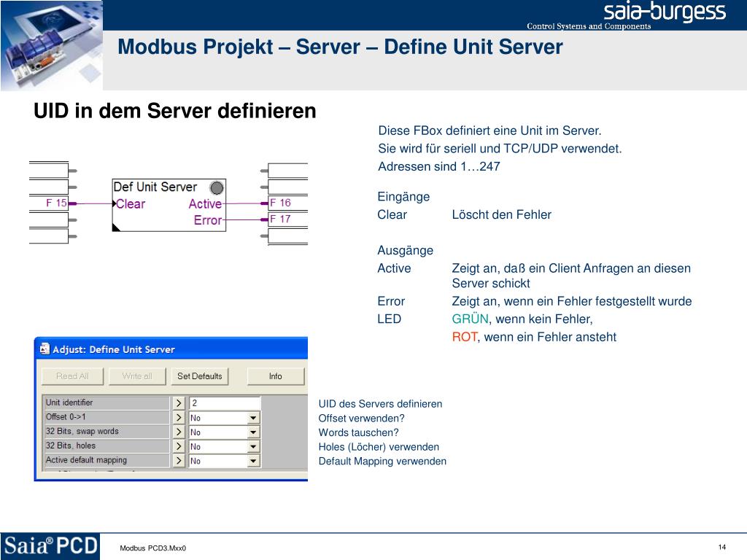Select the F 17 output connector

click(287, 219)
